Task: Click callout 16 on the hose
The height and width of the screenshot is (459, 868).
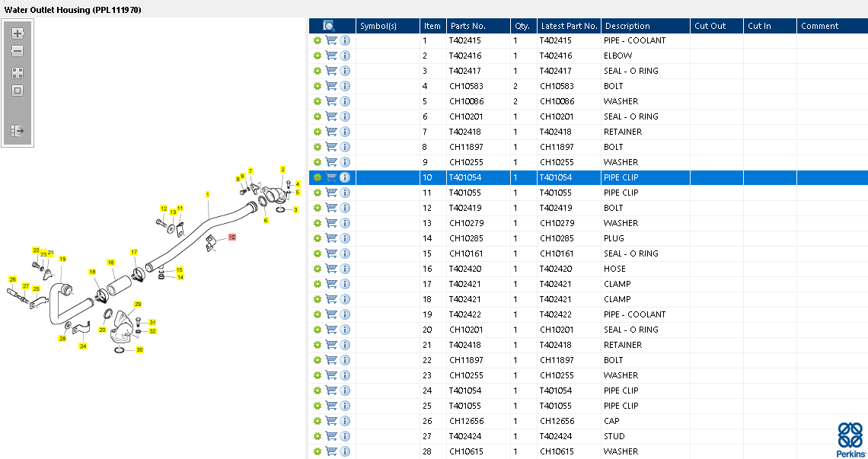Action: [x=110, y=263]
